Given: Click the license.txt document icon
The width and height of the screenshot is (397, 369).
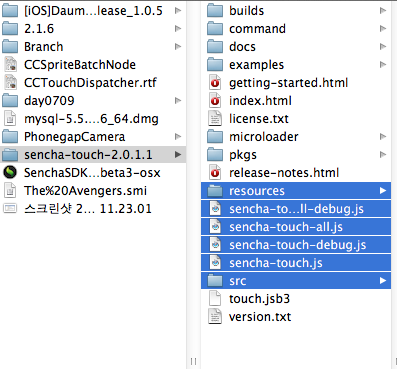Looking at the screenshot, I should (215, 119).
